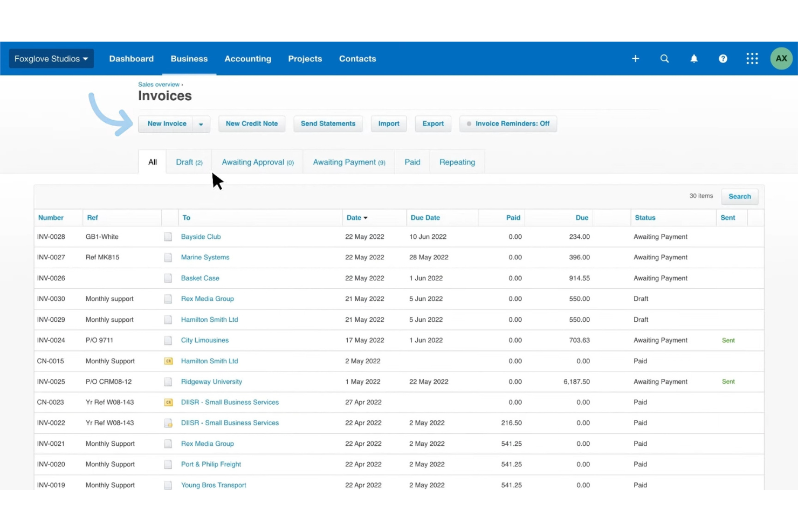Open the Foxglove Studios organisation dropdown
The image size is (798, 532).
tap(51, 58)
